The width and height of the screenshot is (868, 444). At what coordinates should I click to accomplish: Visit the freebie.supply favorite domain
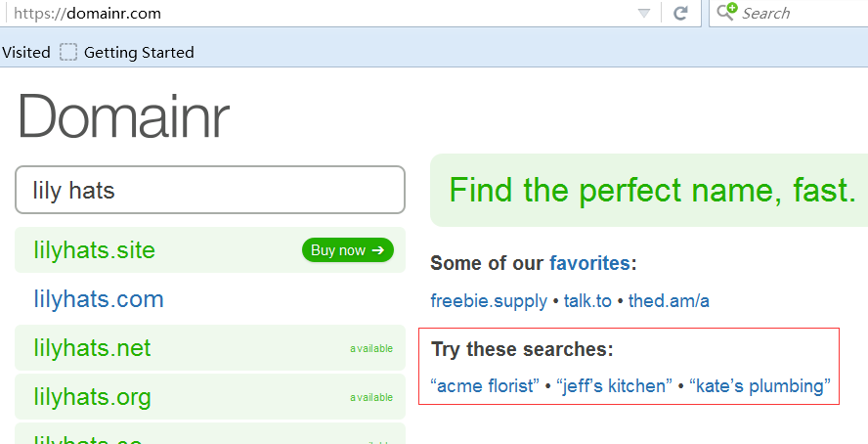pos(489,301)
